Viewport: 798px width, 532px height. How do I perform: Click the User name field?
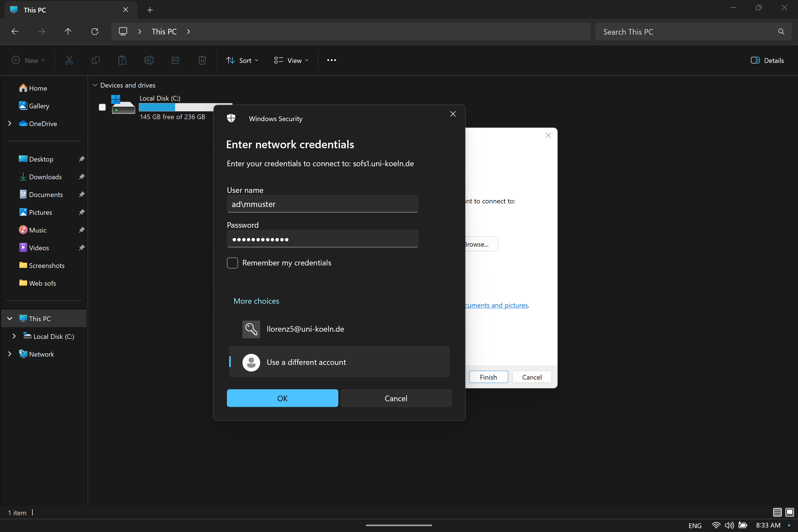(x=322, y=204)
